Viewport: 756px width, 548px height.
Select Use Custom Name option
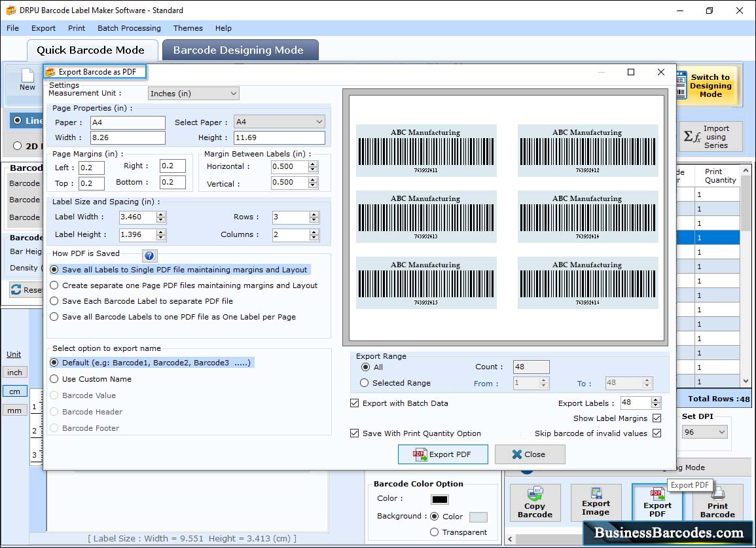coord(54,379)
